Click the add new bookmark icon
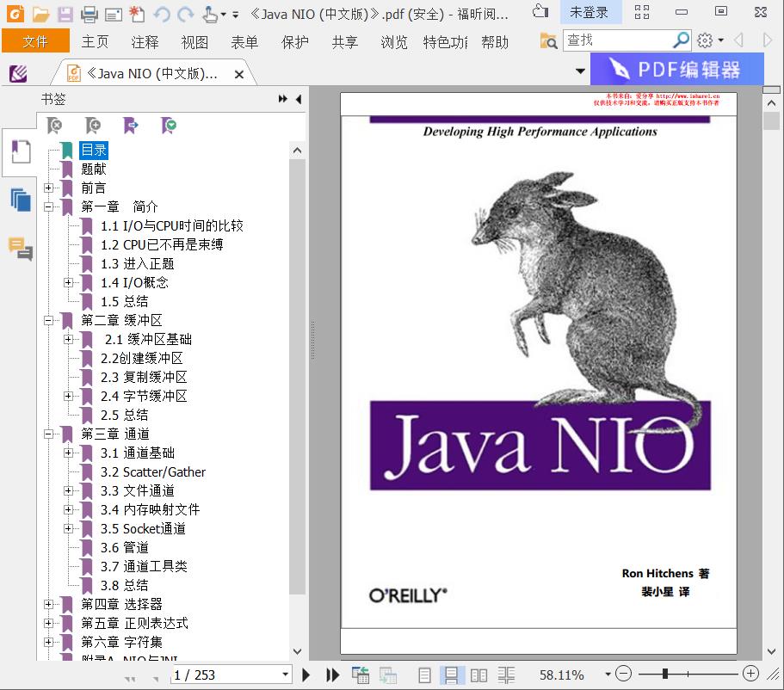The width and height of the screenshot is (784, 690). click(92, 126)
